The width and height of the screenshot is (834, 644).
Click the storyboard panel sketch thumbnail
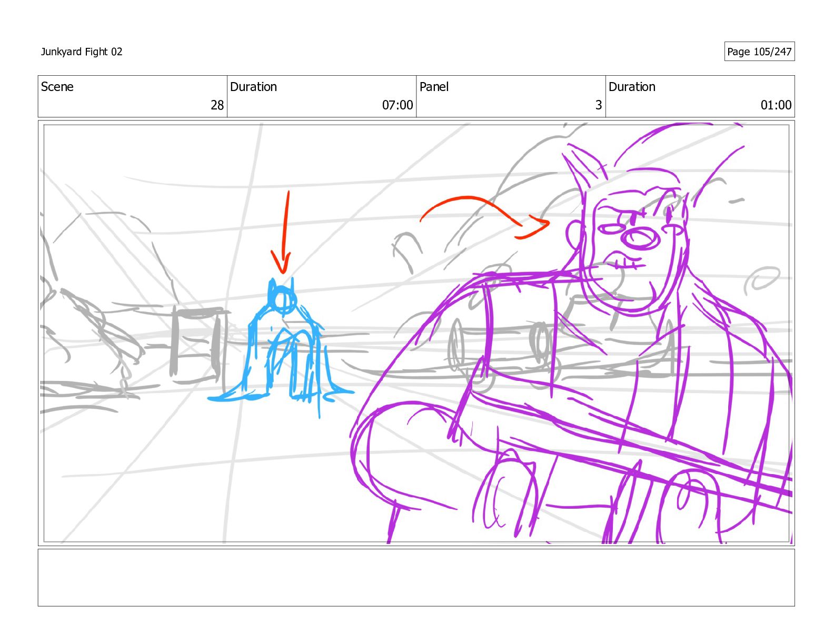[x=416, y=333]
